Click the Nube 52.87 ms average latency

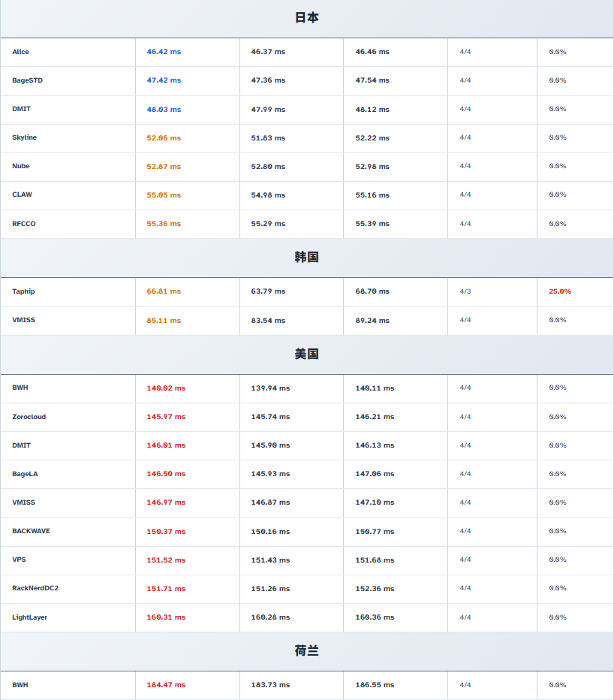164,166
